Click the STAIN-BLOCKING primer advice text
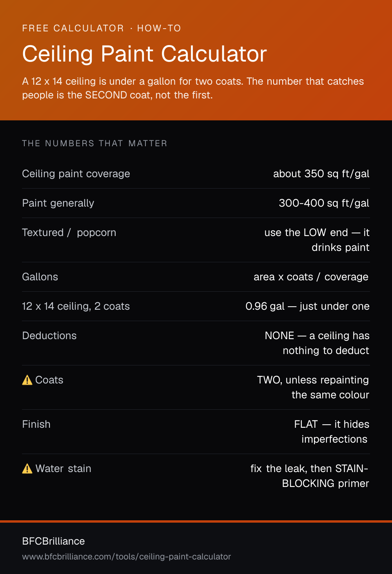This screenshot has width=392, height=574. [310, 476]
